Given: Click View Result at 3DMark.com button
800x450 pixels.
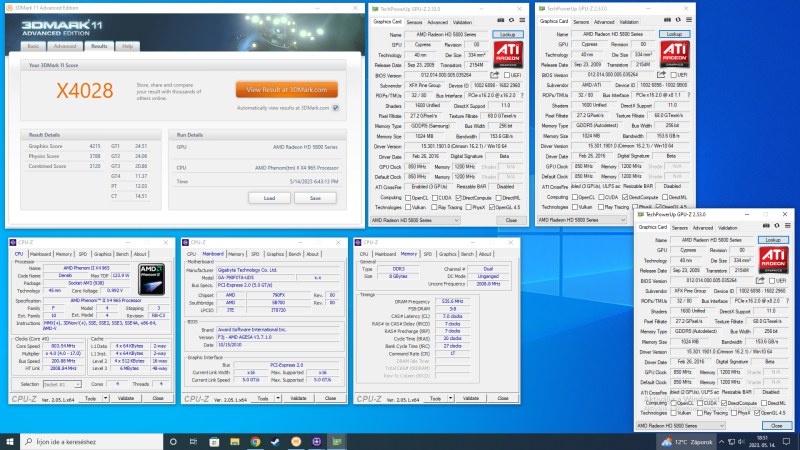Looking at the screenshot, I should (x=287, y=90).
